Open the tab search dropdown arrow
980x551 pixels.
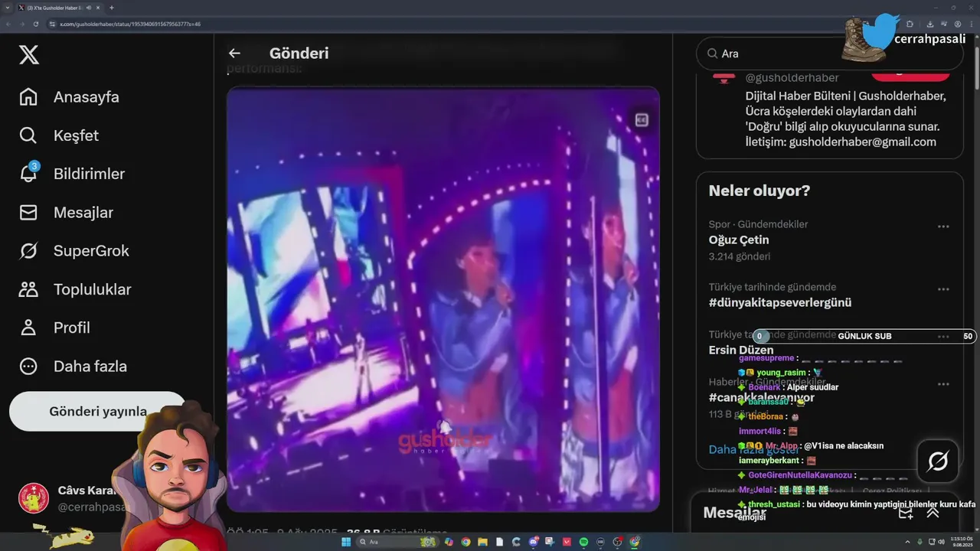7,8
